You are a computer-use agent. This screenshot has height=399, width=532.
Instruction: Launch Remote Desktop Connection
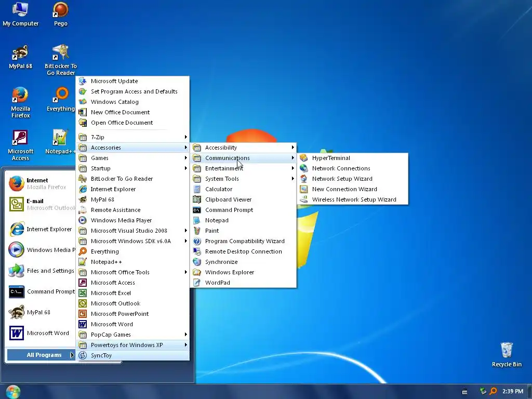point(243,252)
